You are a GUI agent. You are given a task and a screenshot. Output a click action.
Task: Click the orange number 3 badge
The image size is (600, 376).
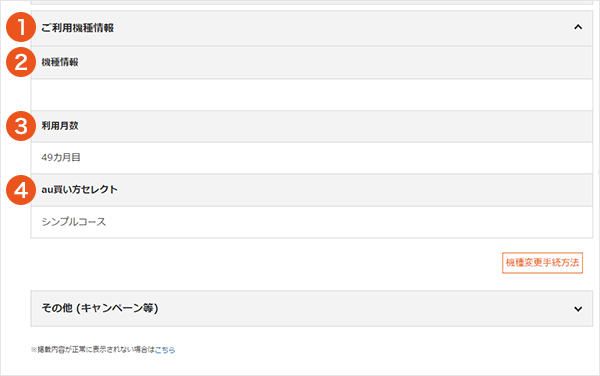tap(21, 126)
